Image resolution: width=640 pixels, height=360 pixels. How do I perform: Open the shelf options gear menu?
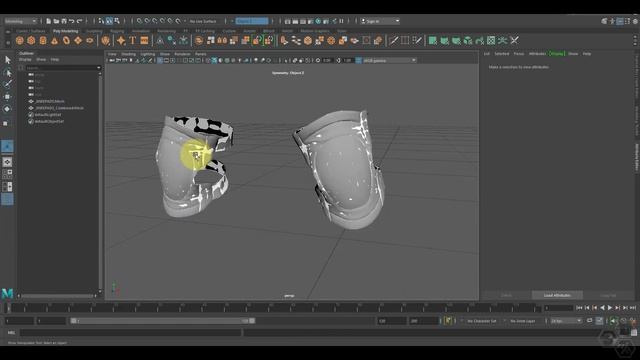coord(7,42)
